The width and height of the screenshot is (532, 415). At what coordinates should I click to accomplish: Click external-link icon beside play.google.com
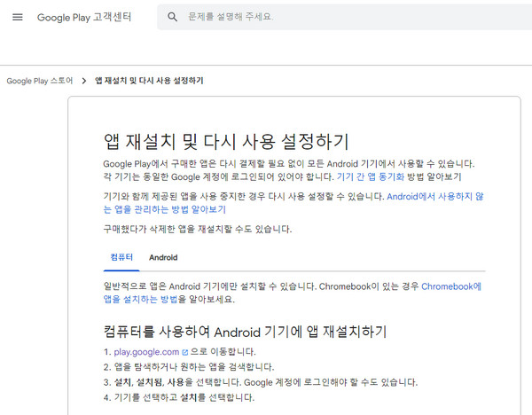click(x=185, y=353)
